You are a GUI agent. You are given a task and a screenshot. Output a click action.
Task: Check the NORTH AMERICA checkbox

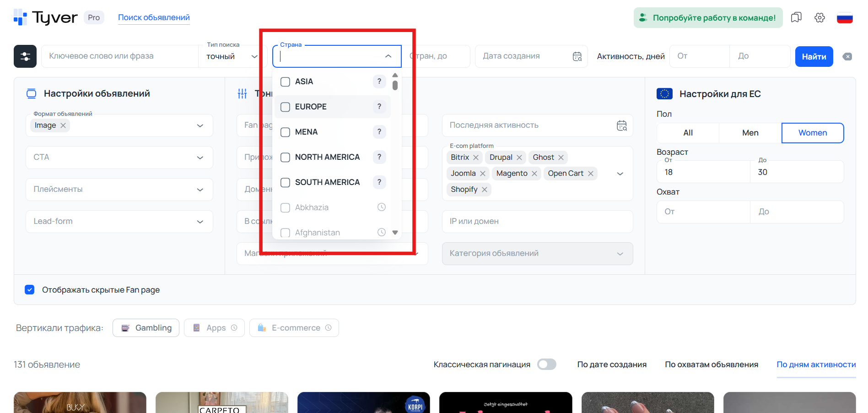coord(286,158)
